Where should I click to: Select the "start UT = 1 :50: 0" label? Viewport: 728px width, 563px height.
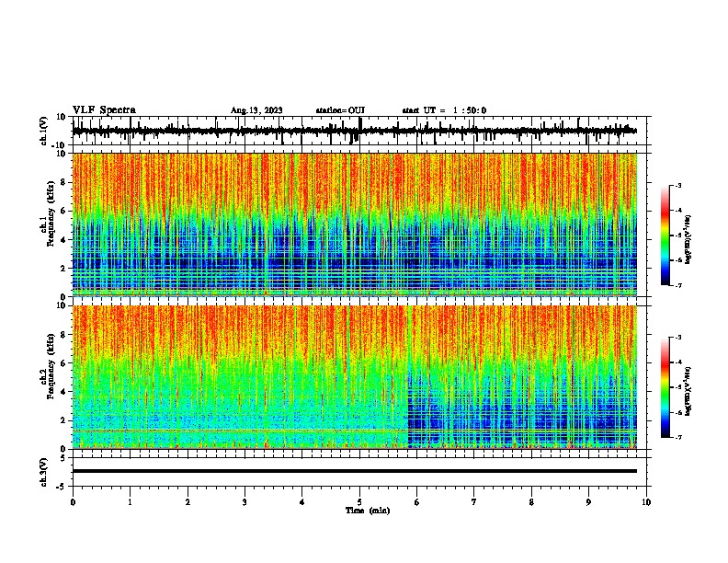444,110
